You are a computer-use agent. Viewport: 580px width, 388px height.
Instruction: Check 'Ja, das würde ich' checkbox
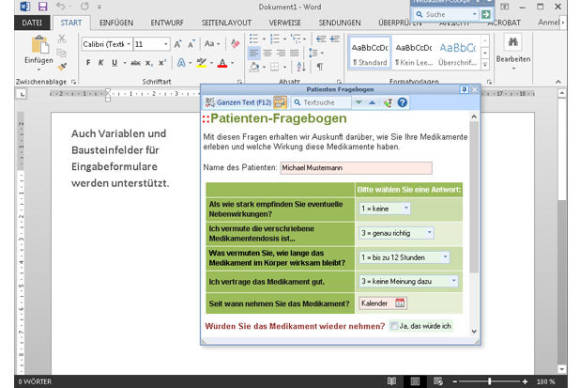[x=394, y=326]
